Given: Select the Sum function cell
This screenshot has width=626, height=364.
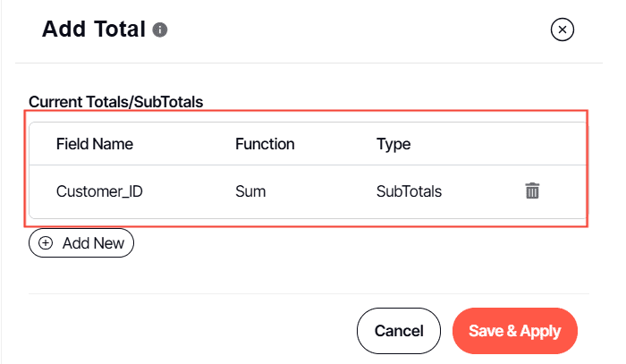Looking at the screenshot, I should point(250,190).
